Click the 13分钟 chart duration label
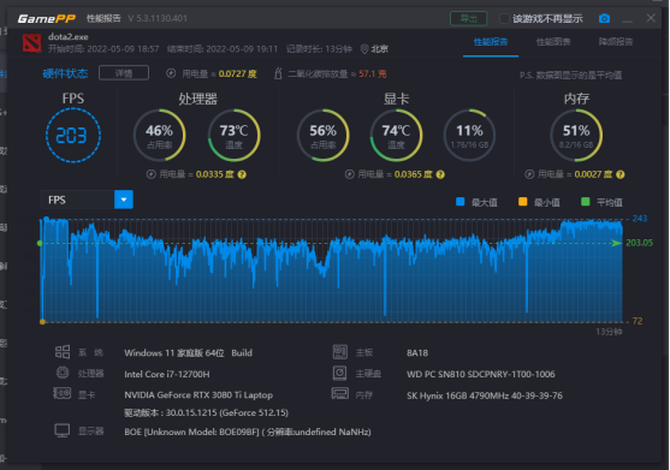Image resolution: width=670 pixels, height=470 pixels. (x=609, y=332)
